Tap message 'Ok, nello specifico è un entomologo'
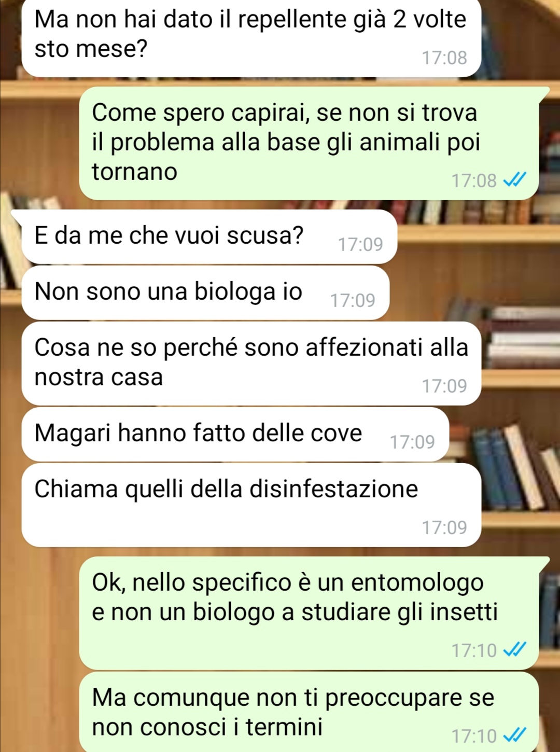This screenshot has height=752, width=560. point(309,613)
